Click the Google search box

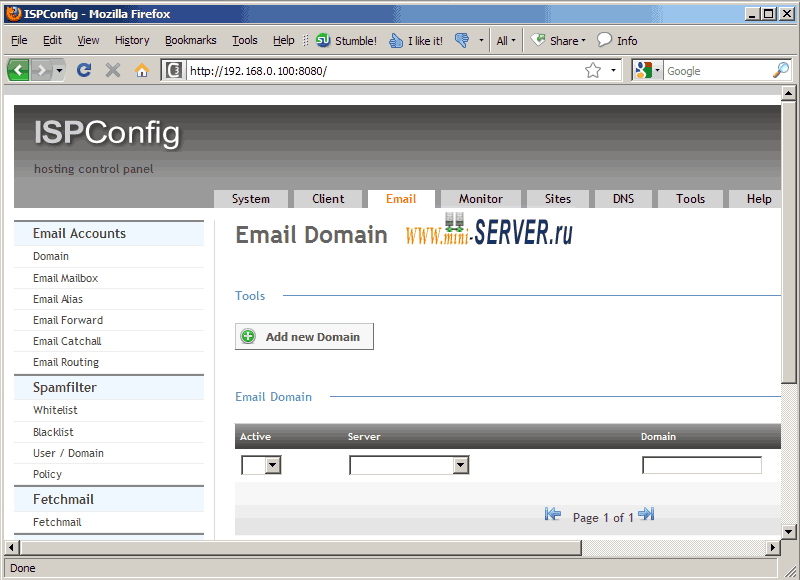(717, 70)
